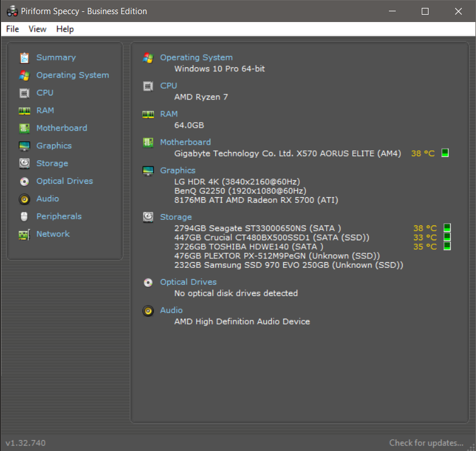
Task: Maximize the Speccy window
Action: coord(425,11)
